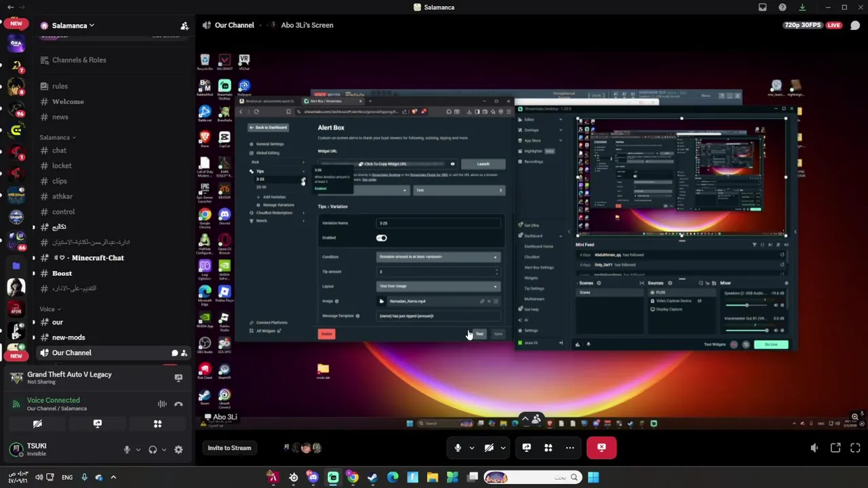868x488 pixels.
Task: Toggle camera in the stream control bar
Action: coord(489,448)
